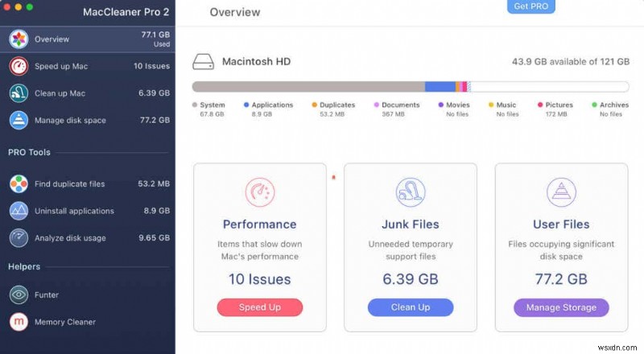Click the orange Duplicates legend dot
The height and width of the screenshot is (354, 644).
(315, 105)
